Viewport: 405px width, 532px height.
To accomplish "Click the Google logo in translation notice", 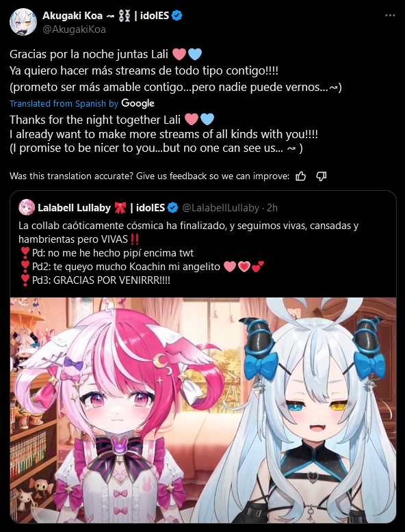I will (138, 103).
